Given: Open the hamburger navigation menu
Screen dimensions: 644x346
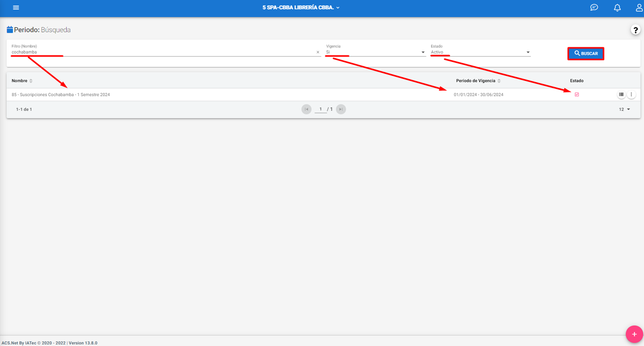Looking at the screenshot, I should point(16,8).
